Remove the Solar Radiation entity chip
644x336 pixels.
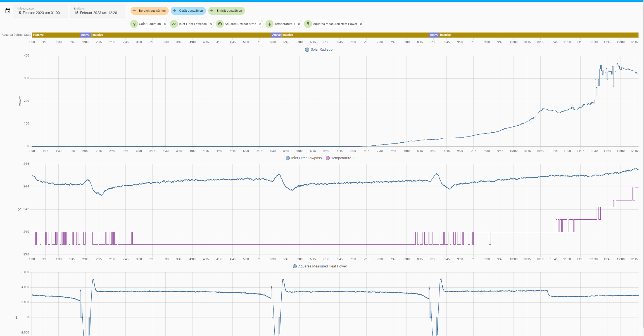pyautogui.click(x=165, y=24)
